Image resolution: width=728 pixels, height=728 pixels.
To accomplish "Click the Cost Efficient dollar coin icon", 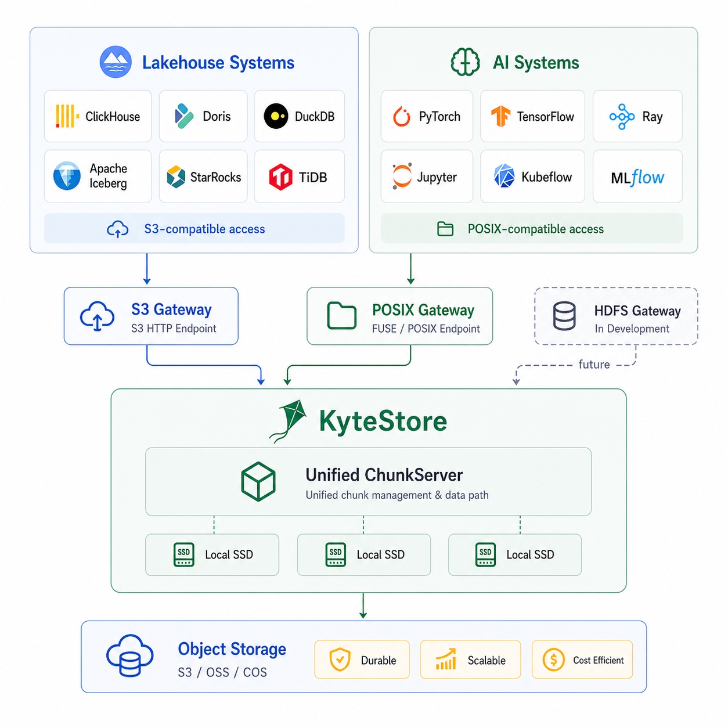I will pyautogui.click(x=553, y=660).
